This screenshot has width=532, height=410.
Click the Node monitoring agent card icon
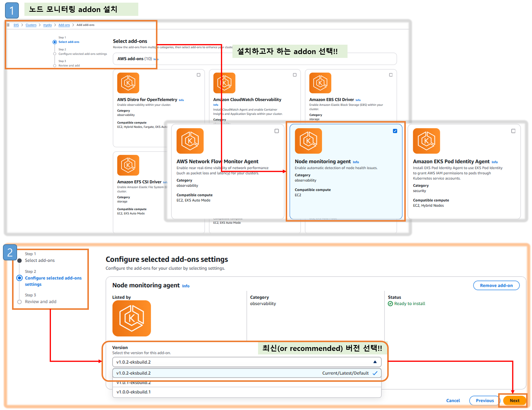coord(308,141)
